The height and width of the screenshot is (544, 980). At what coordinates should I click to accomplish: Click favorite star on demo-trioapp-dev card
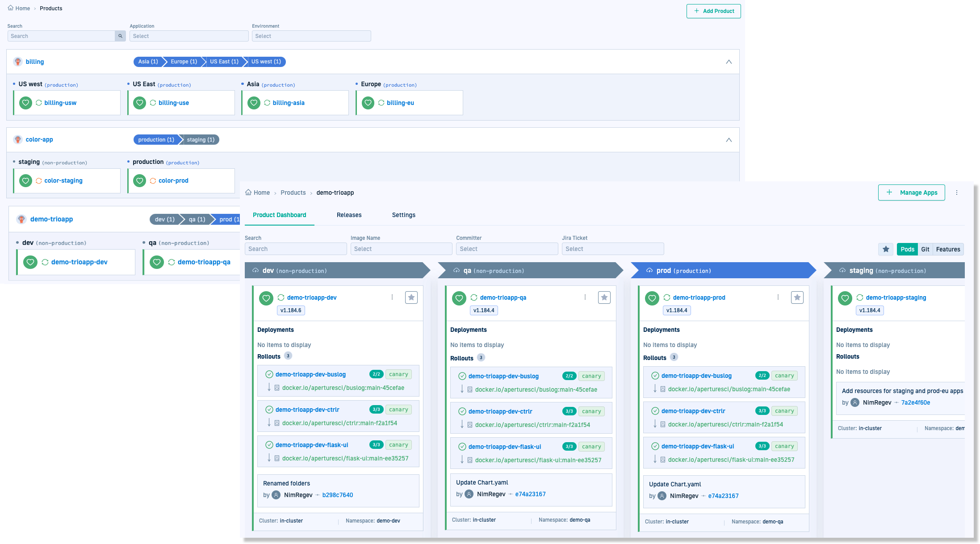pos(411,297)
